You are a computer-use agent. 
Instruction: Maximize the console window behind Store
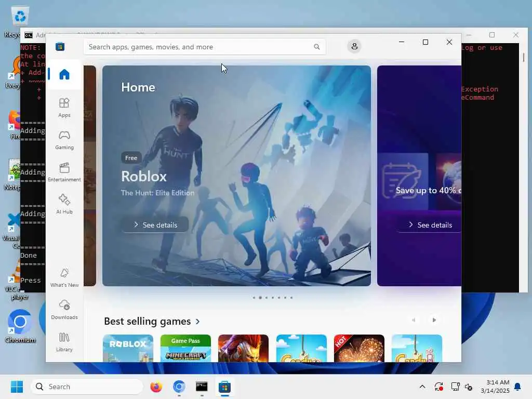coord(492,35)
